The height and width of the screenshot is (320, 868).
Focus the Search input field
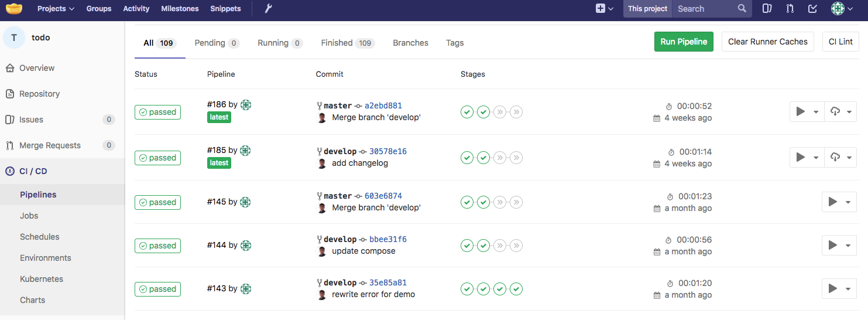[705, 9]
